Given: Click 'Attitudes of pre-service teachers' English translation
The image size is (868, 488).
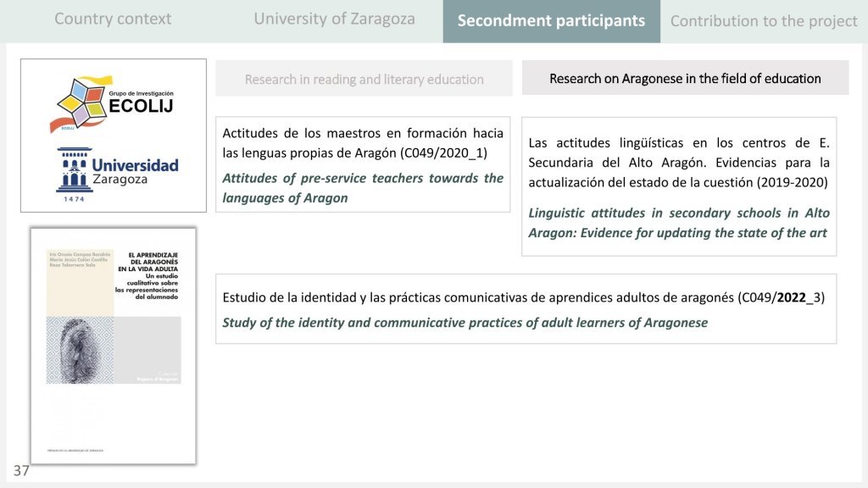Looking at the screenshot, I should tap(362, 187).
